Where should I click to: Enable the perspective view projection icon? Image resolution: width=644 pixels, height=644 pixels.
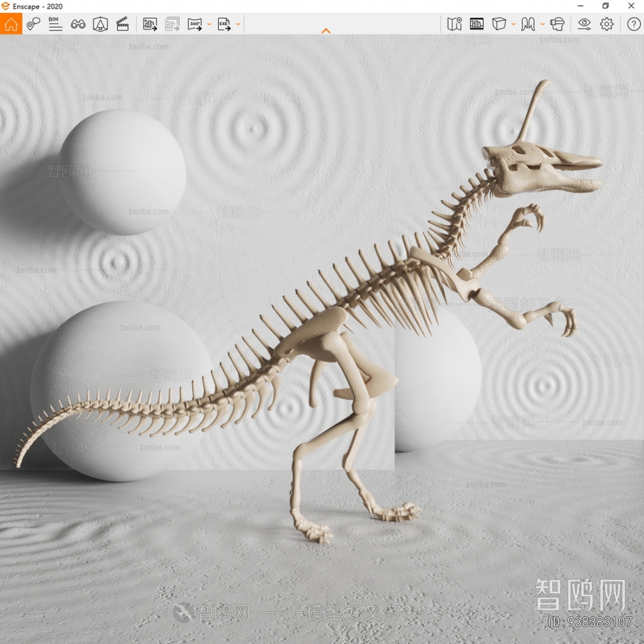100,24
